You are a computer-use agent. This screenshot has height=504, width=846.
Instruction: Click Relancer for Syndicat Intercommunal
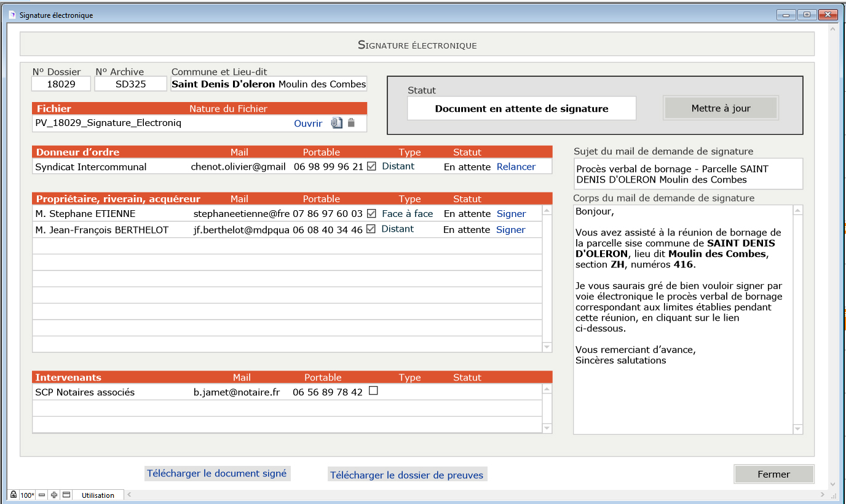tap(516, 167)
